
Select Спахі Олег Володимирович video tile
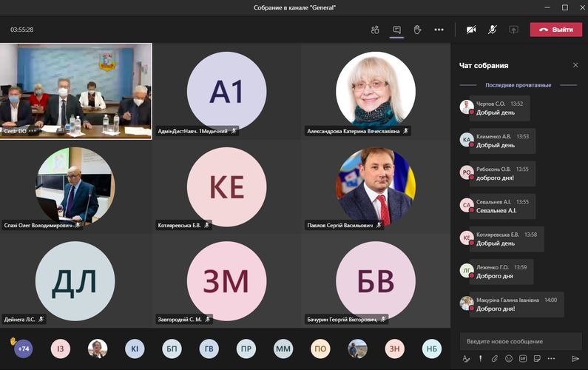tap(75, 186)
